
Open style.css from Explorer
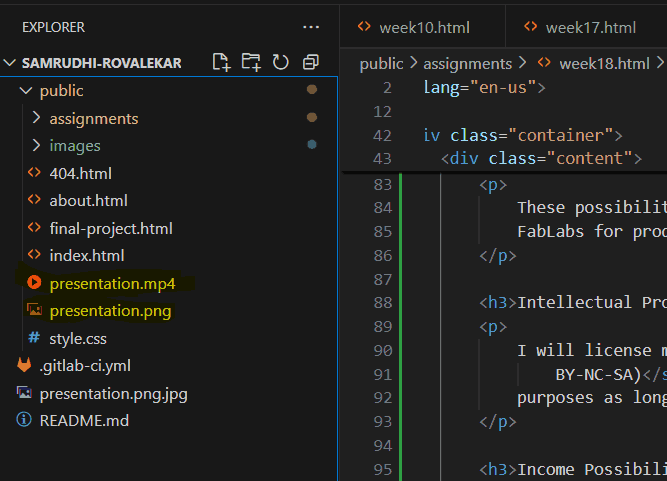point(78,339)
